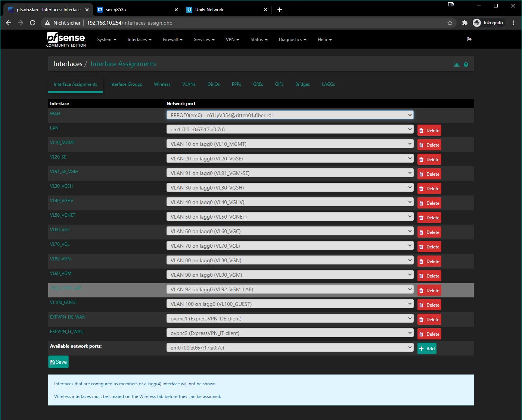This screenshot has width=522, height=420.
Task: Open Chrome three-dot menu
Action: tap(514, 23)
